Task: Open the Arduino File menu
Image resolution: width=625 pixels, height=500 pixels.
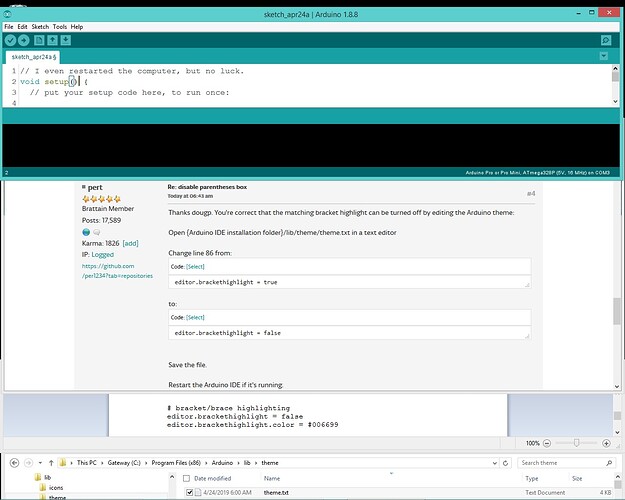Action: point(9,27)
